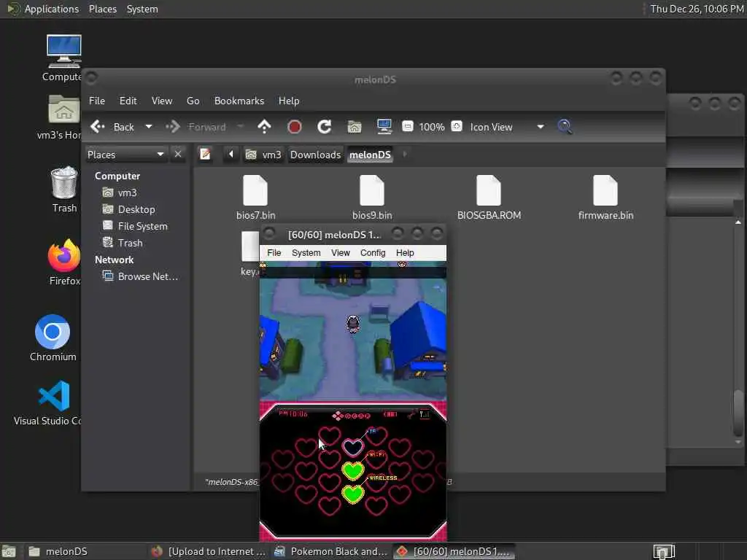This screenshot has height=560, width=747.
Task: Open the emulator View menu
Action: 340,253
